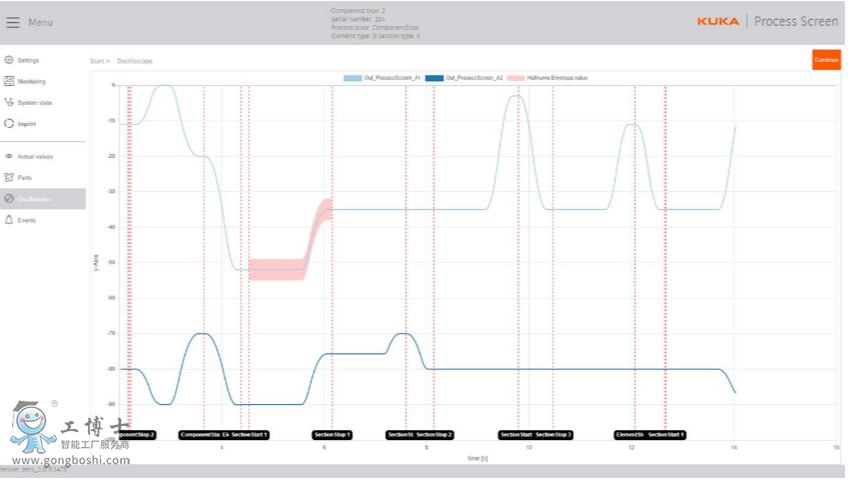Viewport: 848px width, 480px height.
Task: Click the Section Stop 3 marker label
Action: (x=553, y=435)
